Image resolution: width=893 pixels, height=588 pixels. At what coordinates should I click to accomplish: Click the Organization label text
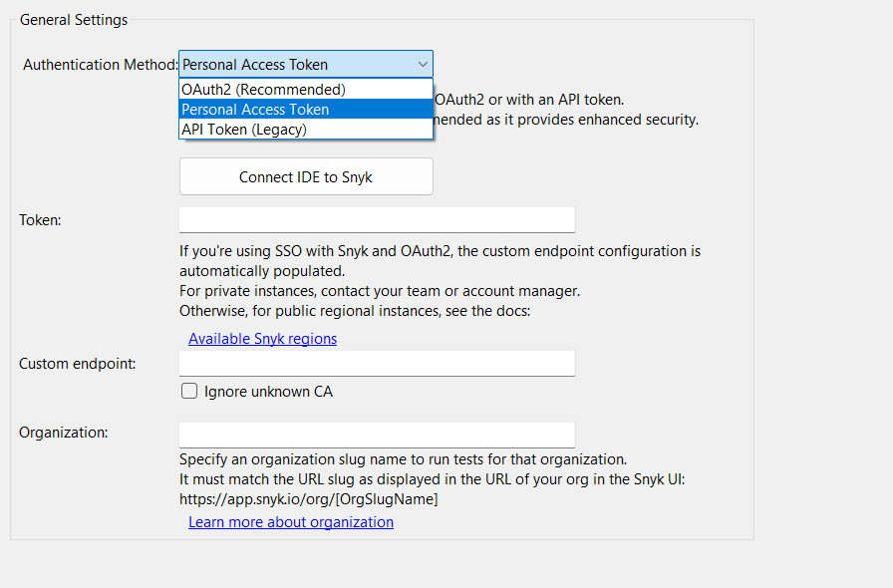(x=64, y=433)
